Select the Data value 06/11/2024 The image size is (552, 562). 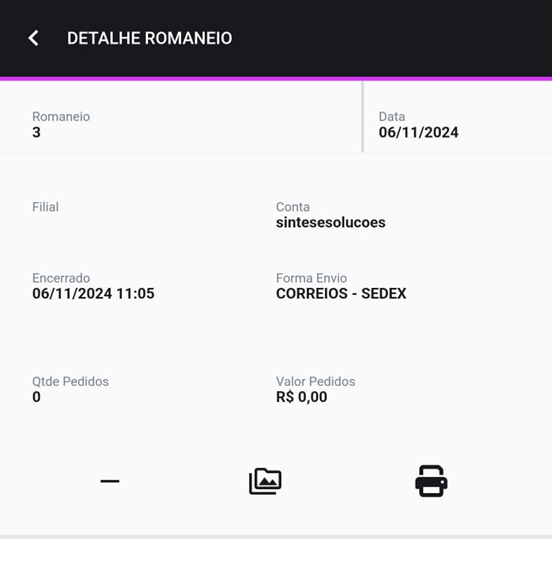coord(418,132)
